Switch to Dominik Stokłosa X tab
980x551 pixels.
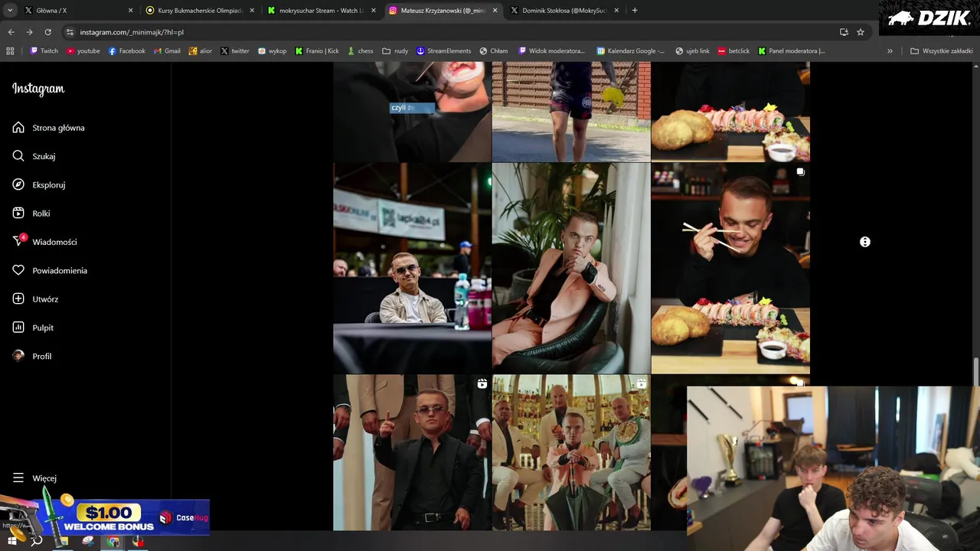point(564,11)
